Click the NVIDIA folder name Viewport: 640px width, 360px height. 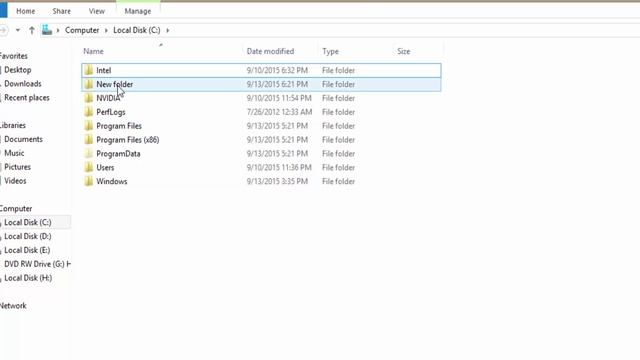(108, 98)
